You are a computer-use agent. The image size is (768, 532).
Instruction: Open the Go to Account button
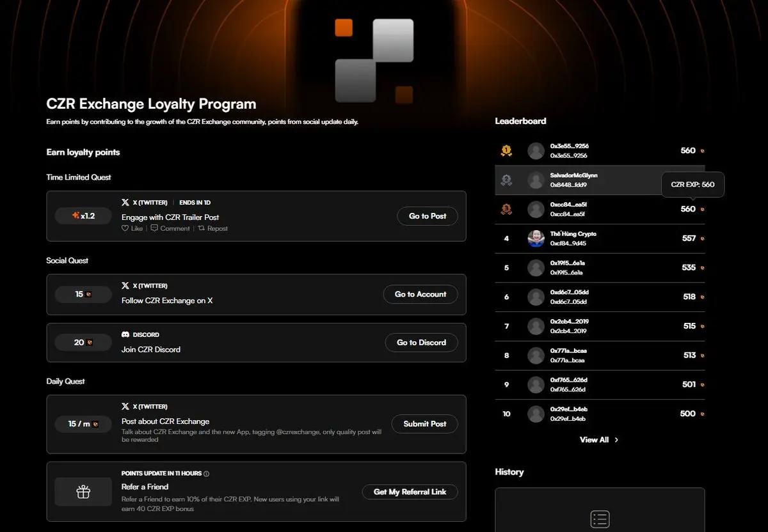[420, 294]
